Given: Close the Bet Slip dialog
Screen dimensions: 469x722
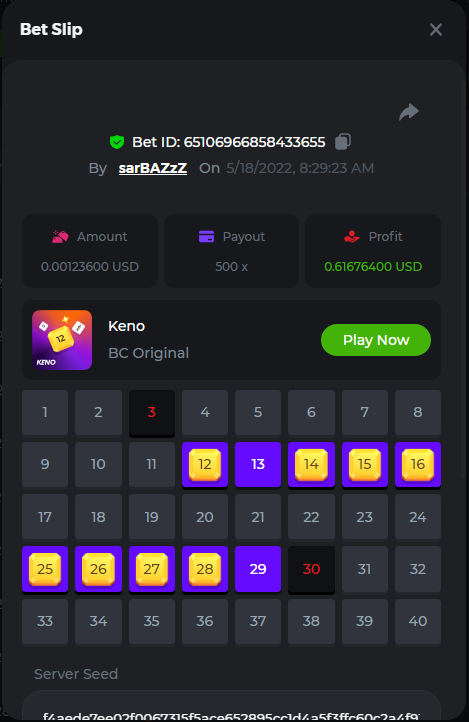Looking at the screenshot, I should coord(435,29).
